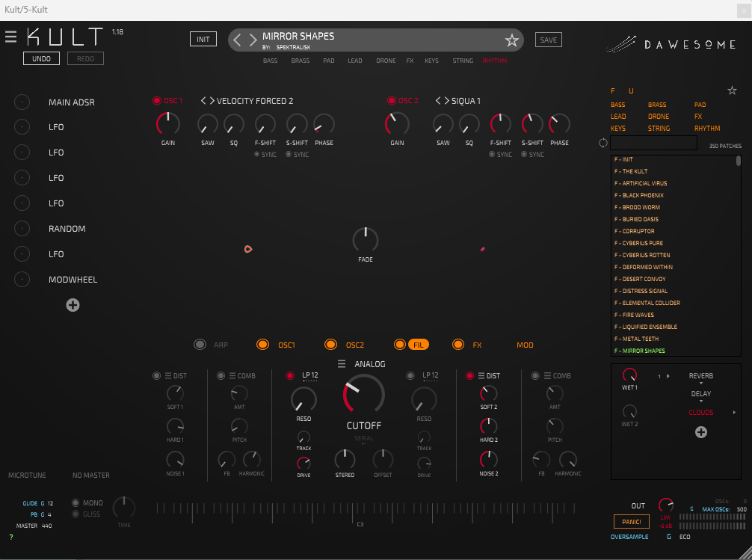752x560 pixels.
Task: Previous OSC 2 waveform arrow
Action: [x=438, y=100]
